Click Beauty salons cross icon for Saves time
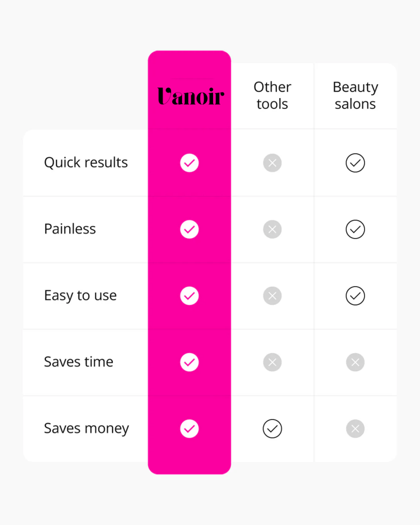Screen dimensions: 420x525 (355, 362)
